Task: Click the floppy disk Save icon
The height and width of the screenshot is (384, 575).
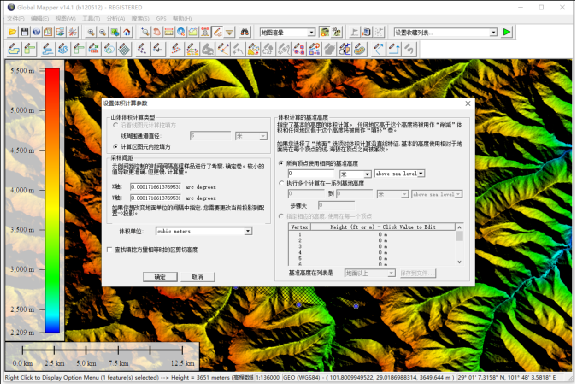Action: click(25, 32)
